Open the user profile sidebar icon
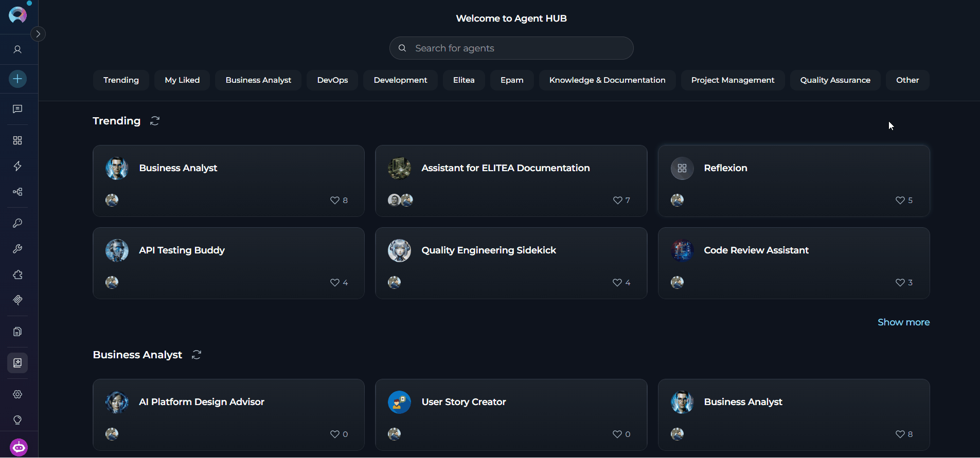 [x=17, y=49]
